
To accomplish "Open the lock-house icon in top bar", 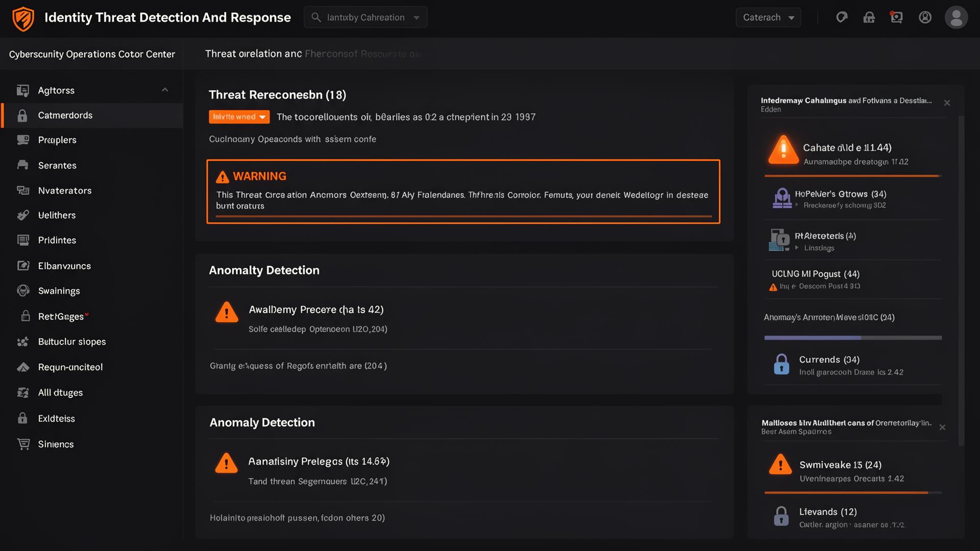I will point(869,17).
